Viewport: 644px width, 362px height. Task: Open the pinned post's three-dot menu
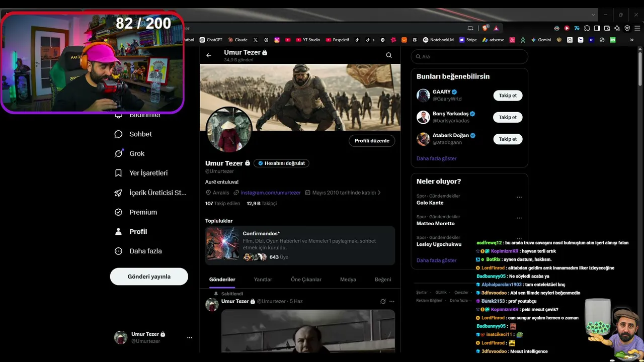click(392, 301)
